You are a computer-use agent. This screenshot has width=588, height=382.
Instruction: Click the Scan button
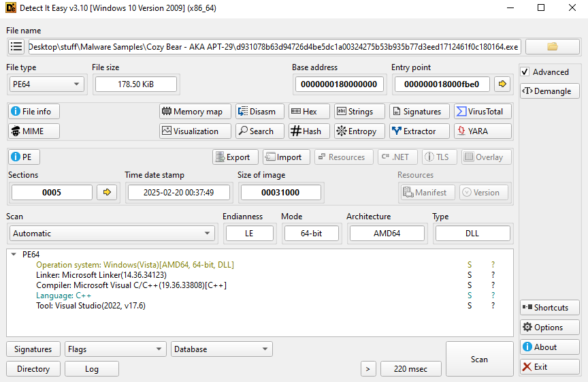479,359
